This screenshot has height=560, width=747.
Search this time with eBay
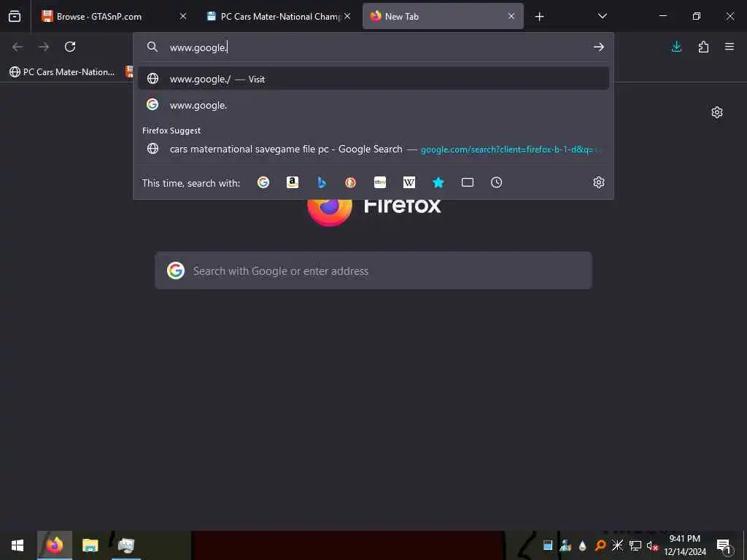[x=379, y=182]
